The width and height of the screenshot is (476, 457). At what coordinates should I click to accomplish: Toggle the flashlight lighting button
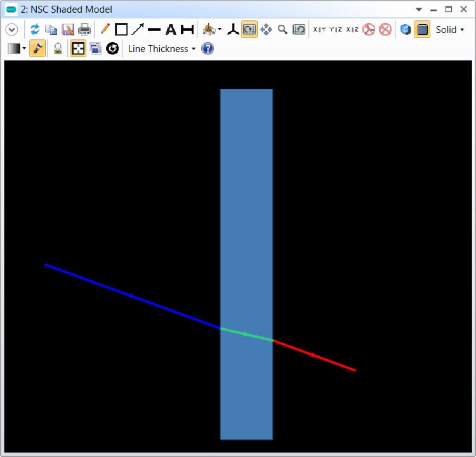(x=37, y=48)
